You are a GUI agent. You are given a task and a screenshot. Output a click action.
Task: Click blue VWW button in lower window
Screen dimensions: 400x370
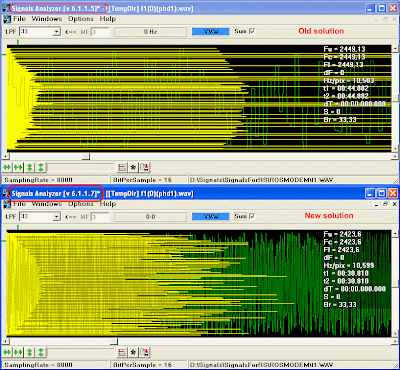tap(211, 216)
